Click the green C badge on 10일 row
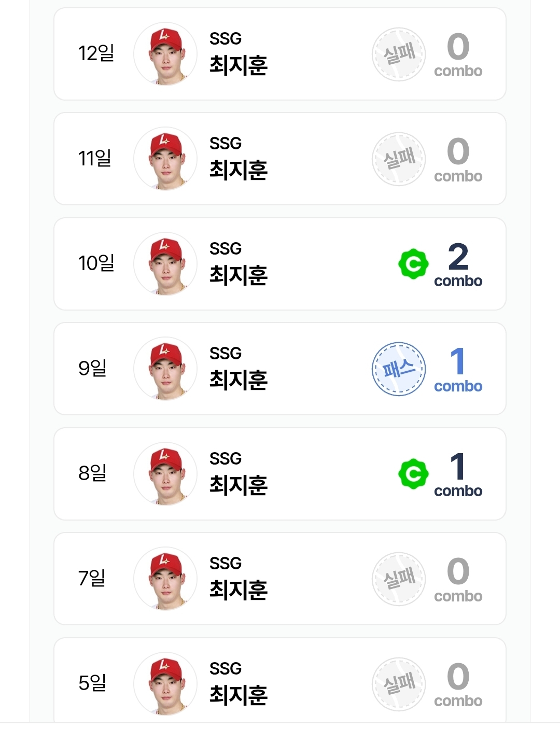560x729 pixels. pyautogui.click(x=413, y=264)
